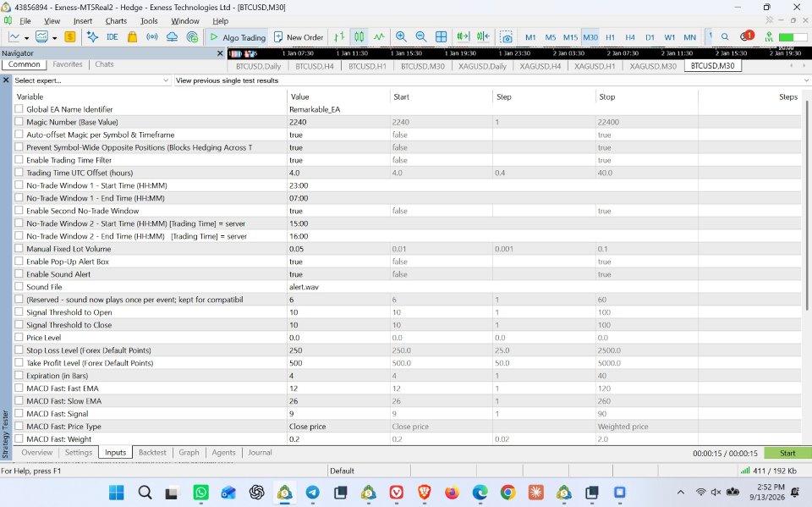This screenshot has height=507, width=812.
Task: Tick the Expiration (in Bars) checkbox
Action: [x=19, y=375]
